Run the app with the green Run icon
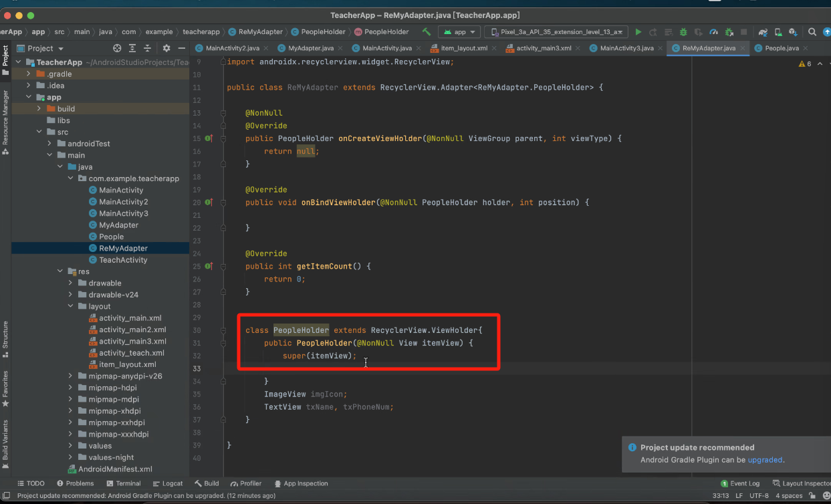 click(638, 31)
